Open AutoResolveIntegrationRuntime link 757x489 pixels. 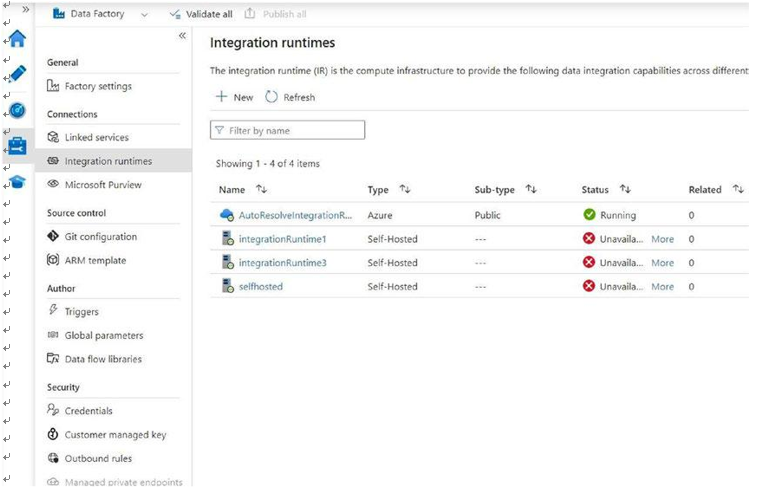tap(295, 215)
